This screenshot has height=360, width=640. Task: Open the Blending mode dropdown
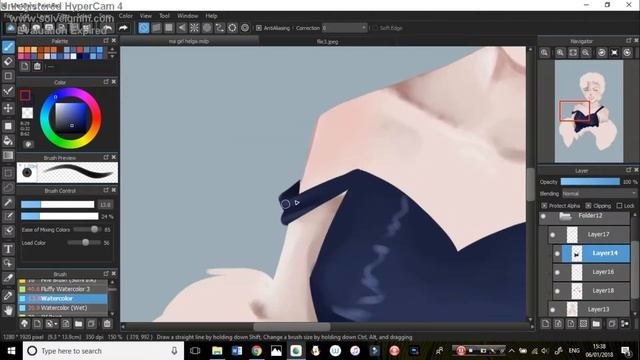click(599, 194)
